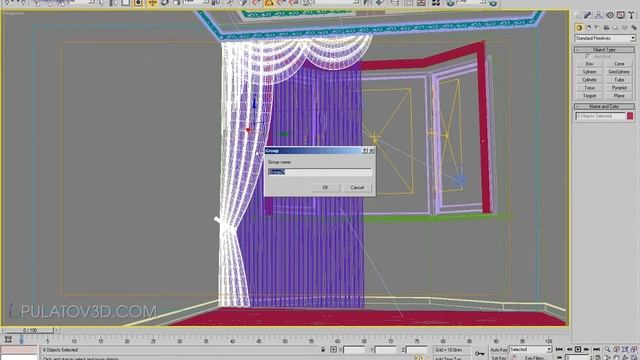
Task: Open the Standard Primitives dropdown
Action: click(605, 38)
